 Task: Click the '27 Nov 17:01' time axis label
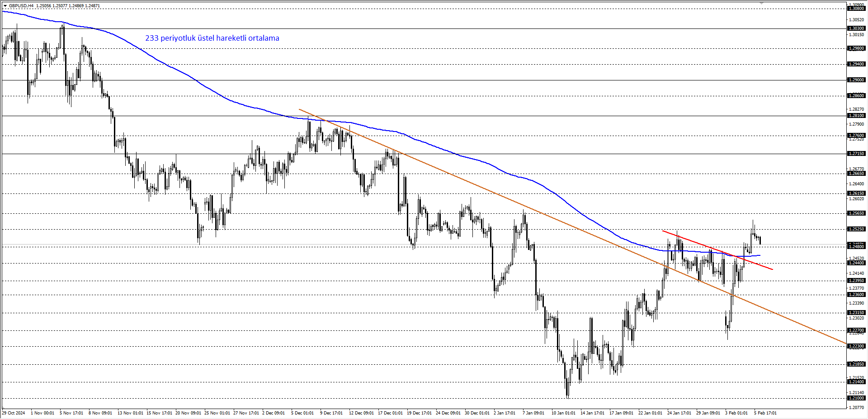tap(246, 413)
